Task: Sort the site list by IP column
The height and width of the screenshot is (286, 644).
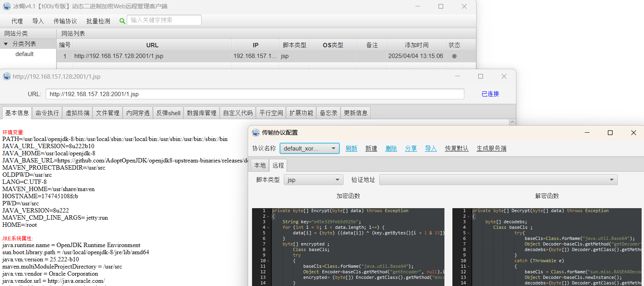Action: 256,45
